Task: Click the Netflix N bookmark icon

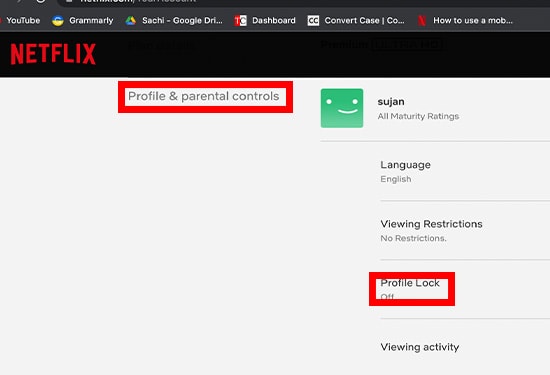Action: pos(422,21)
